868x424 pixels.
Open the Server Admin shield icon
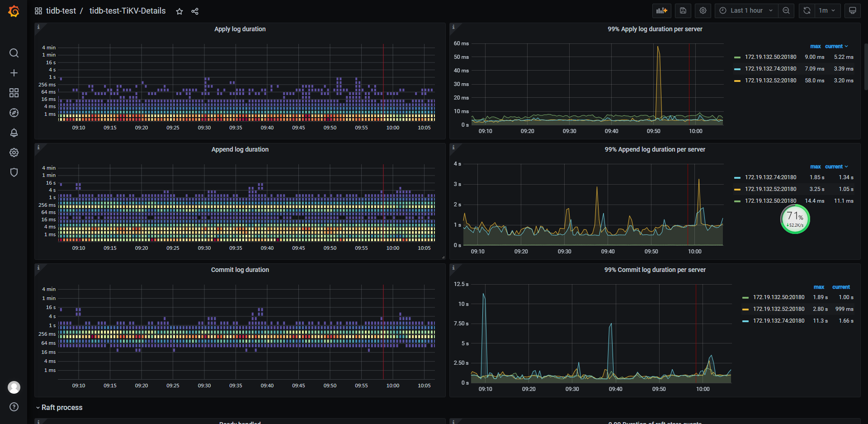14,172
